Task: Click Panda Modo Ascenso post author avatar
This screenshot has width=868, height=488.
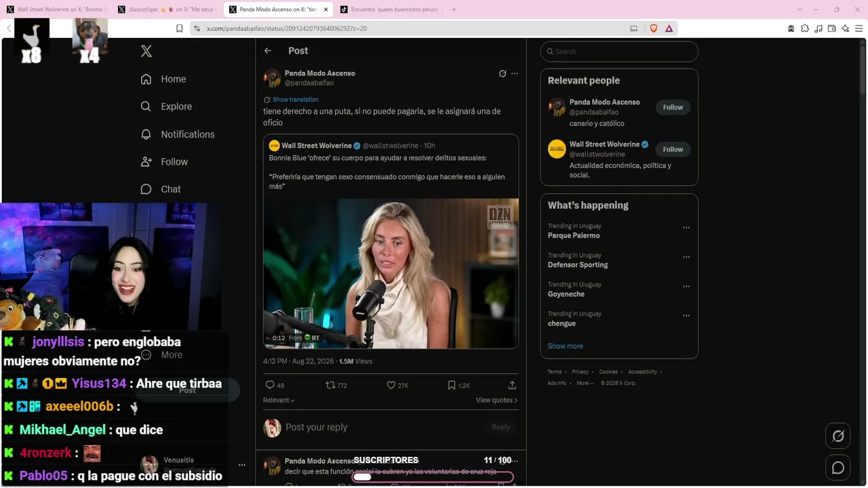Action: 272,78
